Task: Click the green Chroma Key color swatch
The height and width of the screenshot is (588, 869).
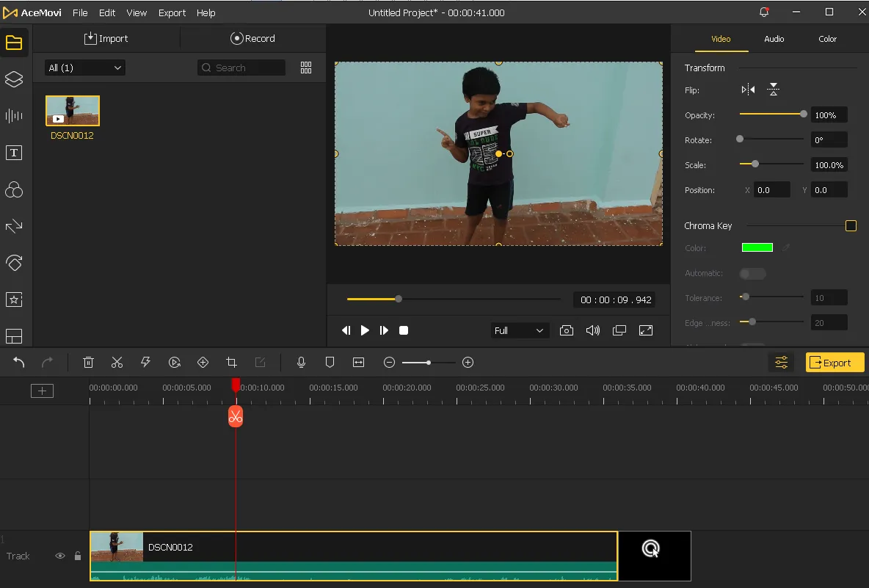Action: [757, 248]
